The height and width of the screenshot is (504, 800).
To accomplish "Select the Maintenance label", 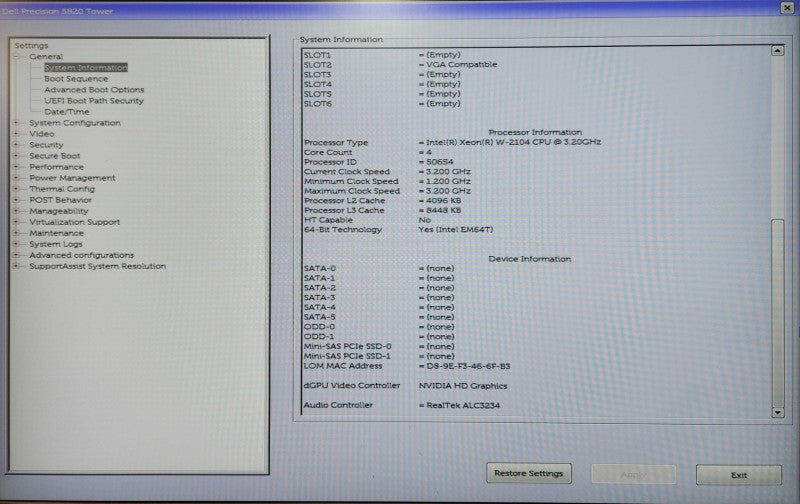I will pos(57,233).
